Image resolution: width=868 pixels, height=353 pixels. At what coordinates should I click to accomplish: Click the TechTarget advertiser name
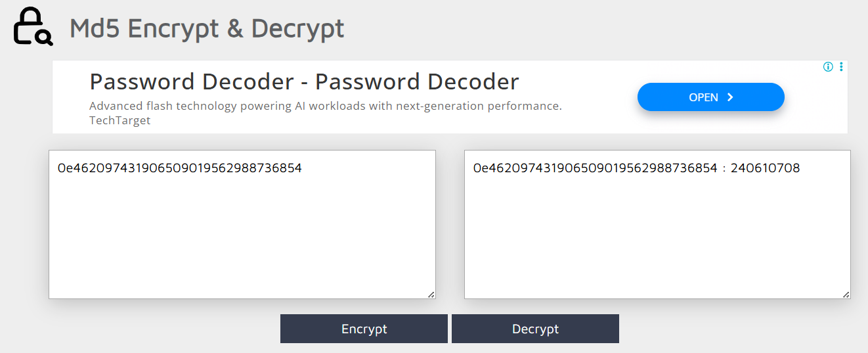coord(120,120)
